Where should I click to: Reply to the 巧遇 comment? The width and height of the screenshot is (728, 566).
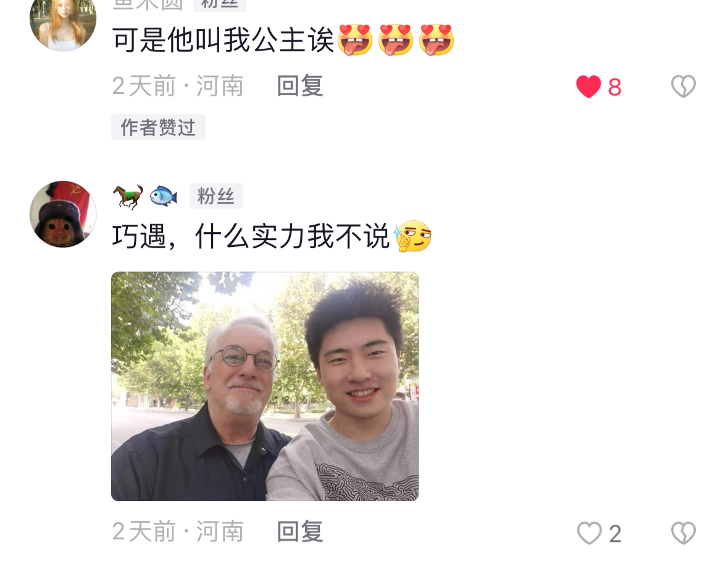coord(300,531)
